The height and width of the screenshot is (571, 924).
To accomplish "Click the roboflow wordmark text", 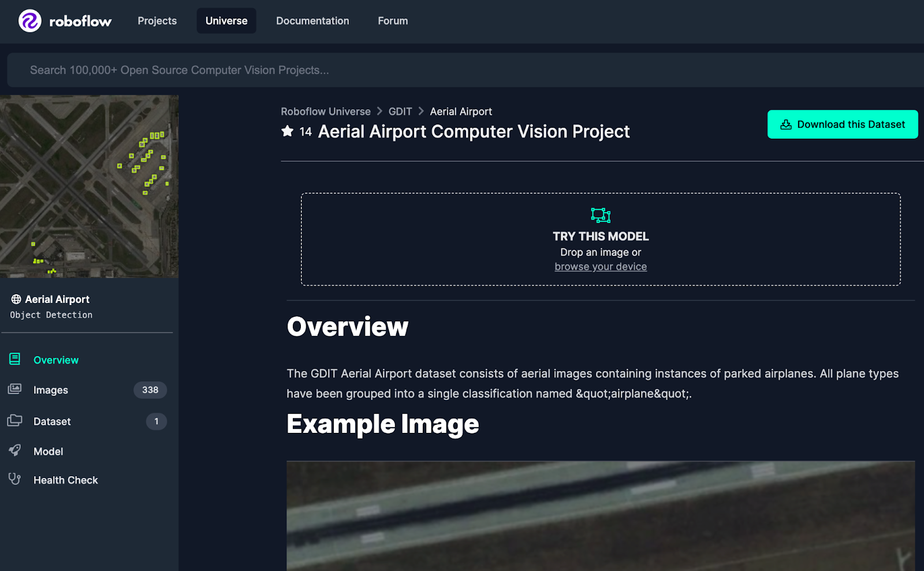I will [x=80, y=21].
